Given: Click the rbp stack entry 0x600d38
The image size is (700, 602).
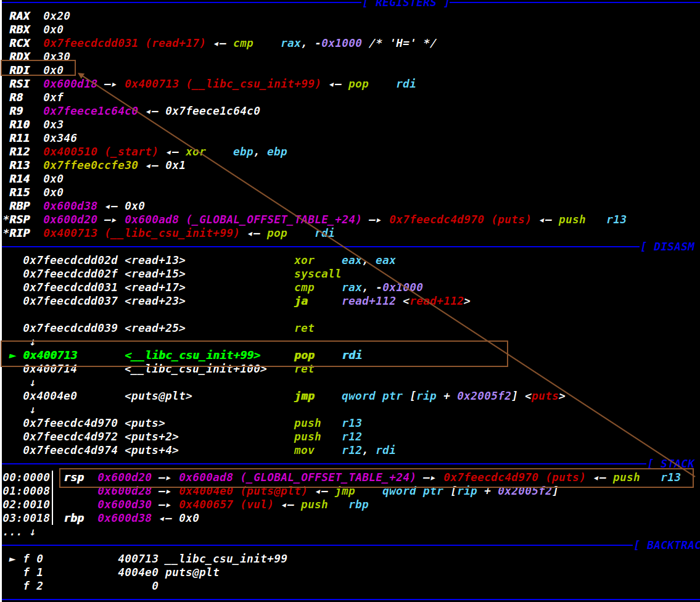Looking at the screenshot, I should click(x=125, y=518).
